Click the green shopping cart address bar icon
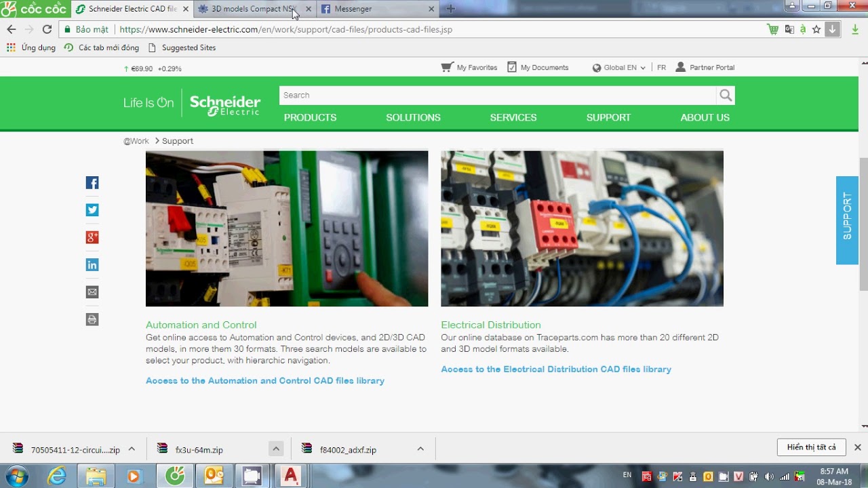 click(x=772, y=29)
